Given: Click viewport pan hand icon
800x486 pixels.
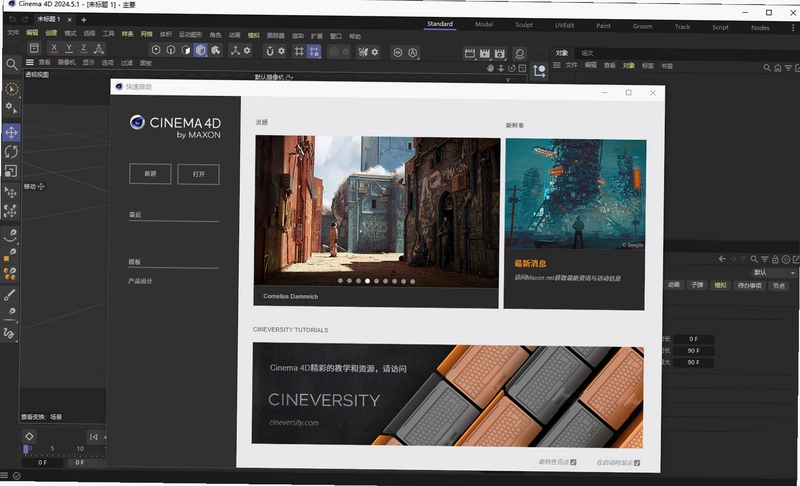Looking at the screenshot, I should [490, 68].
